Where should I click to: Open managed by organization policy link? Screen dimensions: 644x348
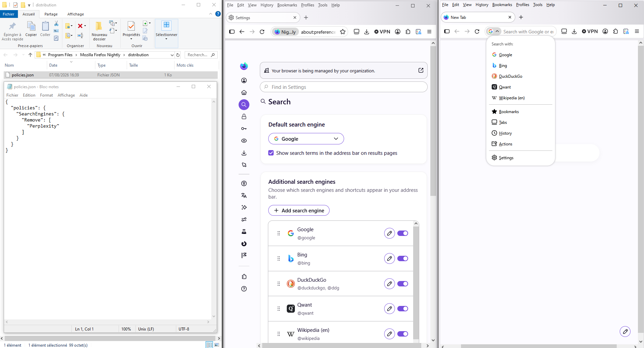(x=421, y=70)
